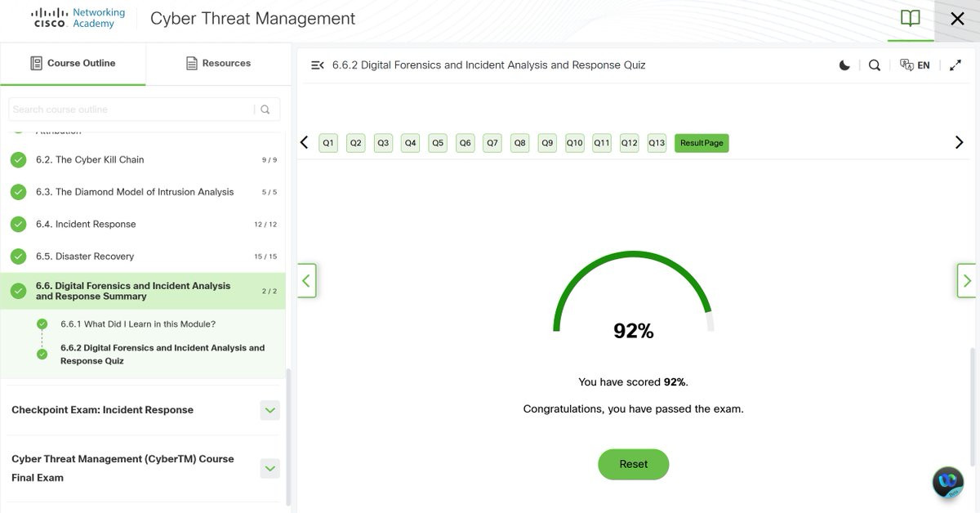Screen dimensions: 980x513
Task: Click question strip right arrow
Action: 960,143
